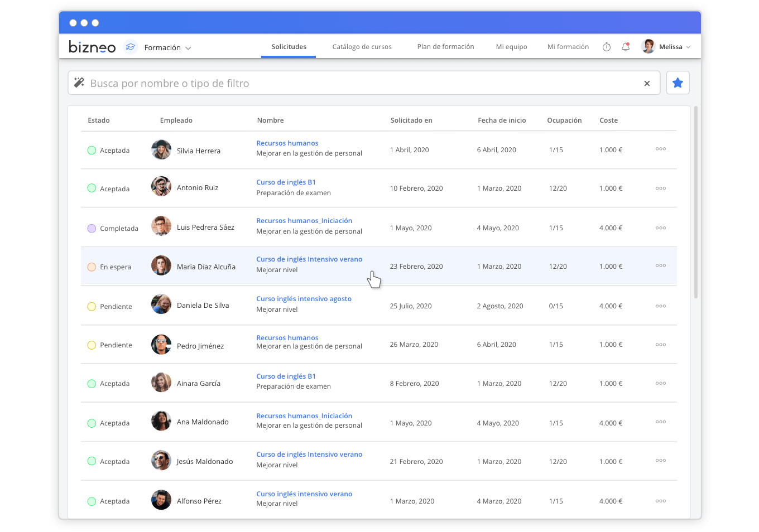Click Antonio Ruiz's Aceptada status circle

tap(92, 188)
